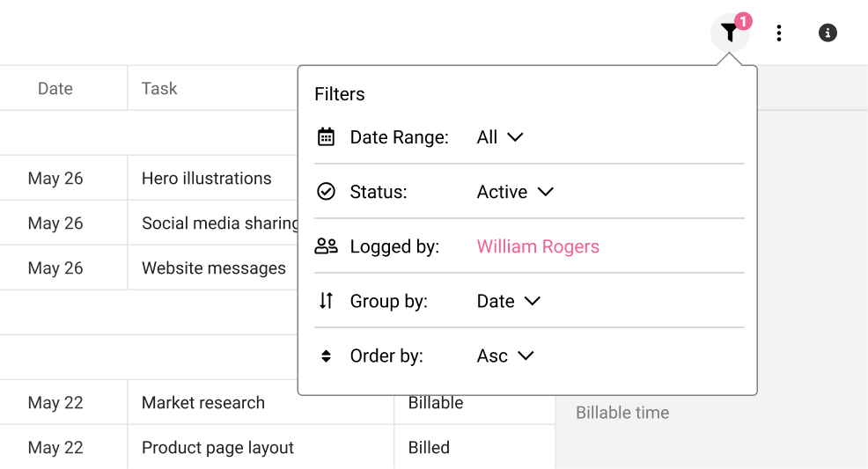Click the people icon beside Logged by
The image size is (868, 469).
(326, 246)
